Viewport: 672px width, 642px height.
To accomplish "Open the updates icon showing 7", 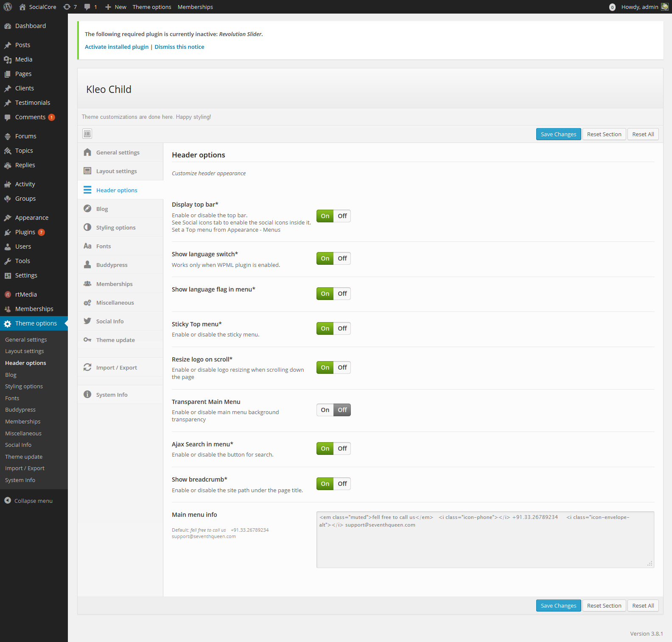I will [67, 7].
